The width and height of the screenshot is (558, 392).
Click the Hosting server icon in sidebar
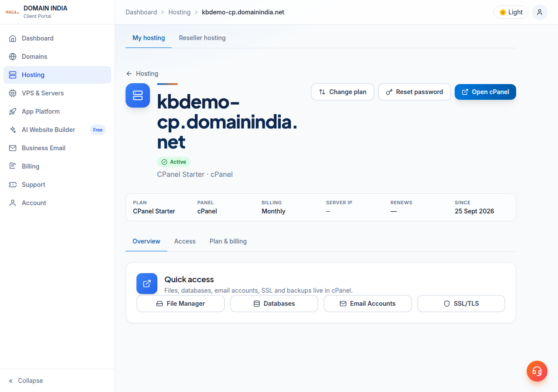[13, 75]
